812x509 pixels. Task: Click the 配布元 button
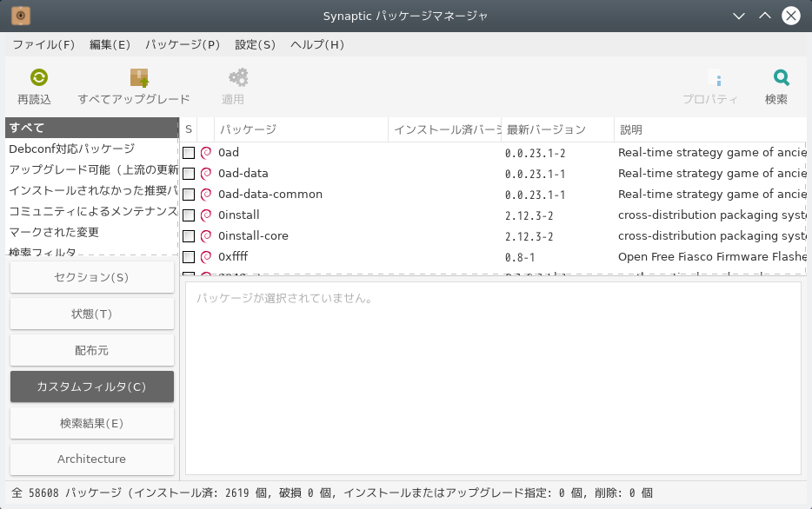(91, 350)
